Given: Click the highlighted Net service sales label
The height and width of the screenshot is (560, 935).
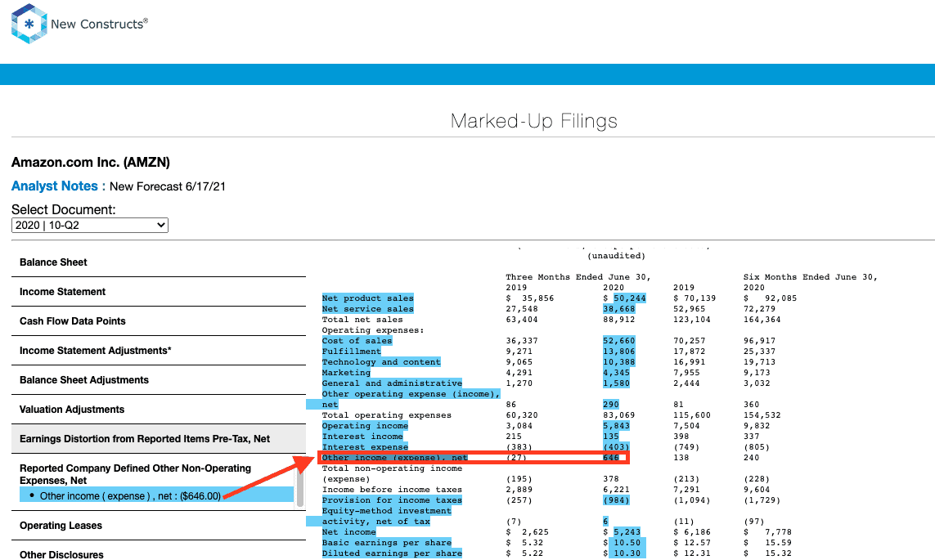Looking at the screenshot, I should [368, 309].
